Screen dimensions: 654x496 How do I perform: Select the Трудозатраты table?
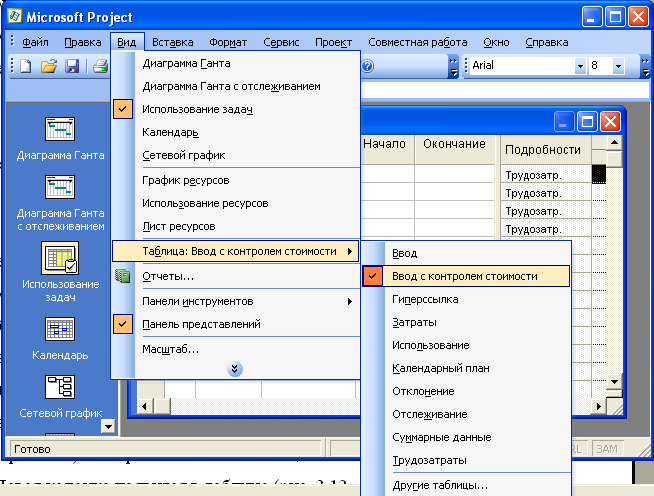(466, 460)
